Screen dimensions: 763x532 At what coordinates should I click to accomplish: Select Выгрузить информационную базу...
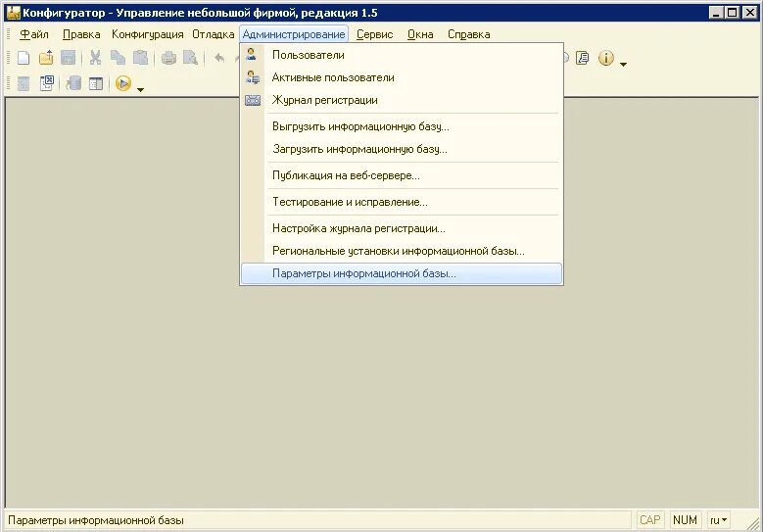click(x=402, y=126)
